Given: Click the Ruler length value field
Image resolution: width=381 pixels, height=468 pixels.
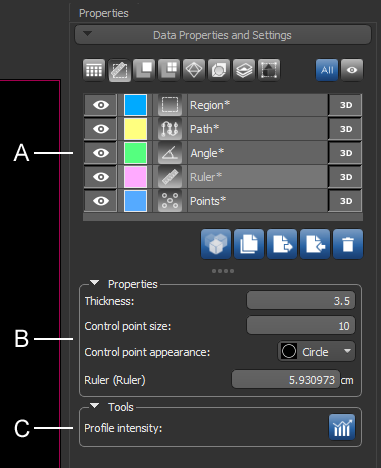Looking at the screenshot, I should pyautogui.click(x=286, y=380).
